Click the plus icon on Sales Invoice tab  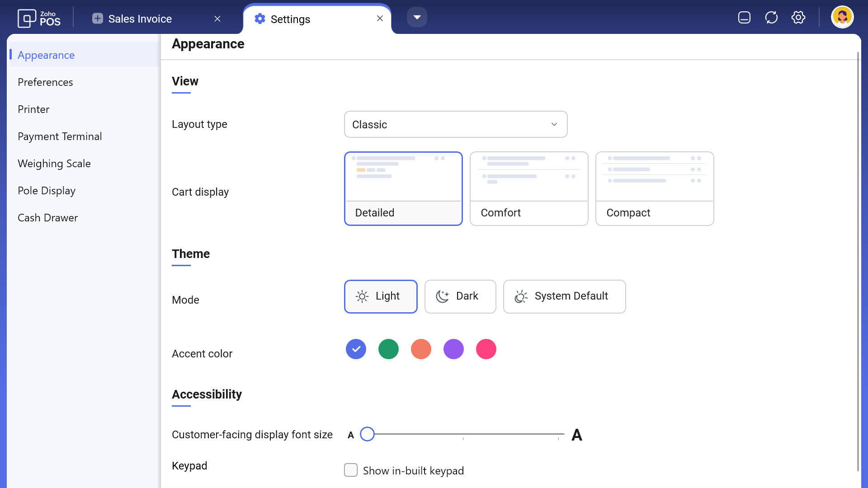point(97,19)
